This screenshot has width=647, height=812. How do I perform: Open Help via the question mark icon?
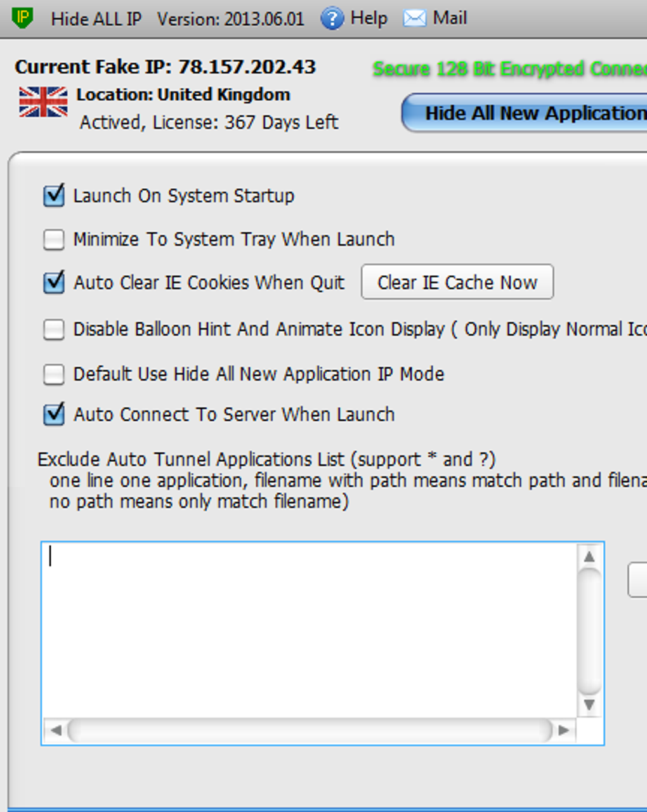click(332, 18)
